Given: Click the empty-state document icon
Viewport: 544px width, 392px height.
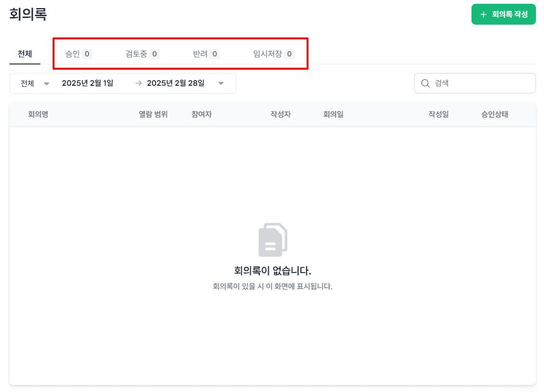Looking at the screenshot, I should pyautogui.click(x=272, y=238).
